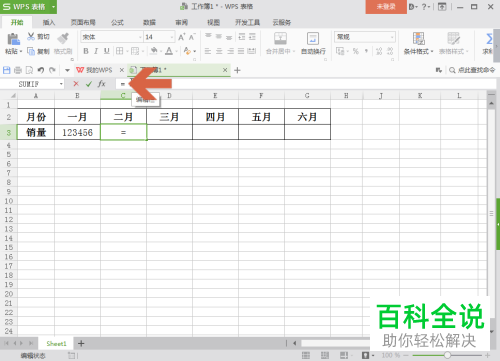500x361 pixels.
Task: Close the 我的WPS tab
Action: pos(122,70)
